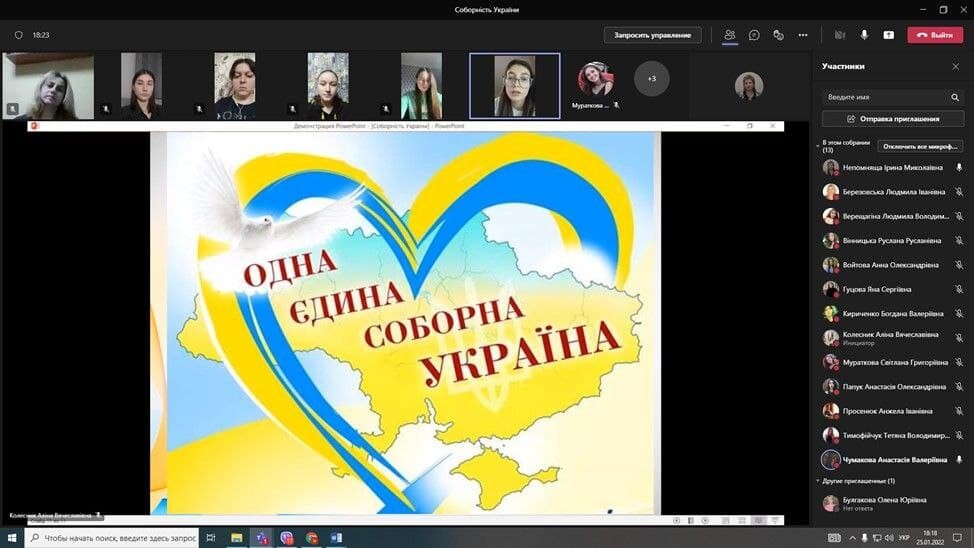Click the 'Отправка приглашения' button

(892, 119)
